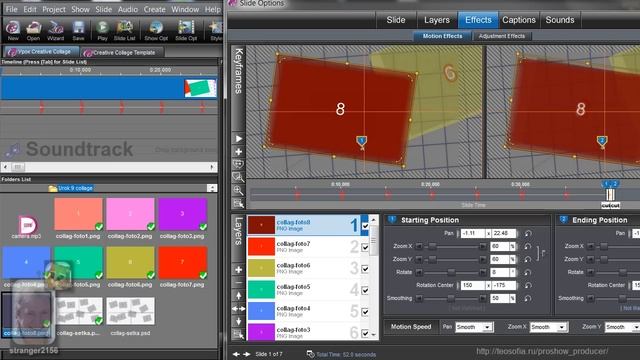Move selected layer up
Screen dimensions: 640x360
pyautogui.click(x=239, y=295)
